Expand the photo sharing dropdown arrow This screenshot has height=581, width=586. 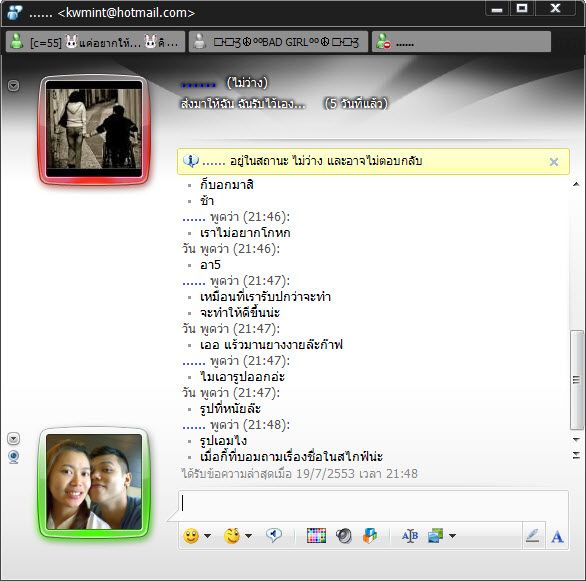[x=452, y=536]
